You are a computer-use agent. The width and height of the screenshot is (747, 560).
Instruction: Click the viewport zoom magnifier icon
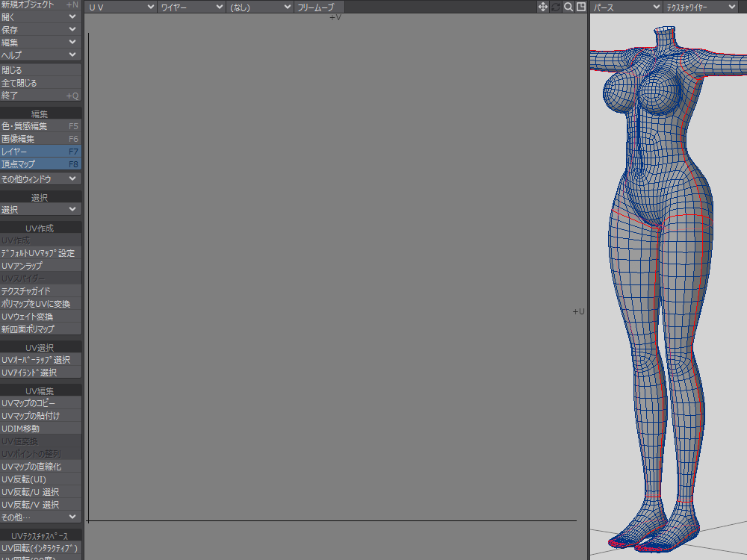(x=568, y=7)
